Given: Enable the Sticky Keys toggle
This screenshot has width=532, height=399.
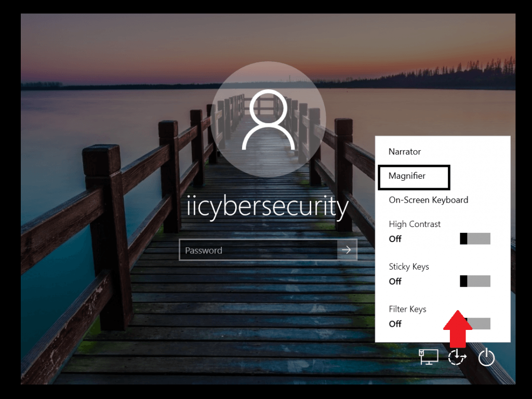Looking at the screenshot, I should [475, 281].
